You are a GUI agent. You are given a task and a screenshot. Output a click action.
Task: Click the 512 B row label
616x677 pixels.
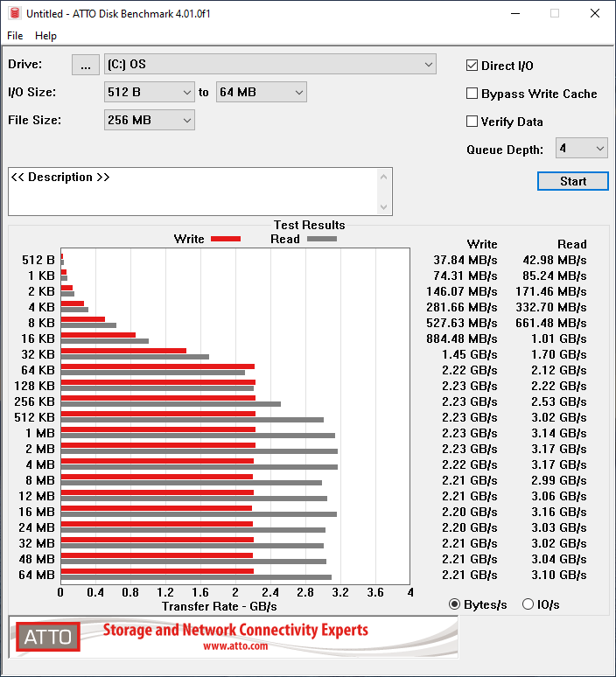coord(38,260)
